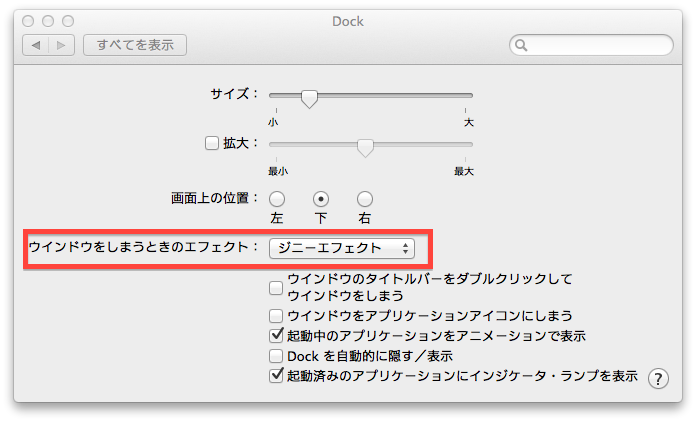Enable double-click title bar to minimize checkbox
696x422 pixels.
[x=277, y=288]
